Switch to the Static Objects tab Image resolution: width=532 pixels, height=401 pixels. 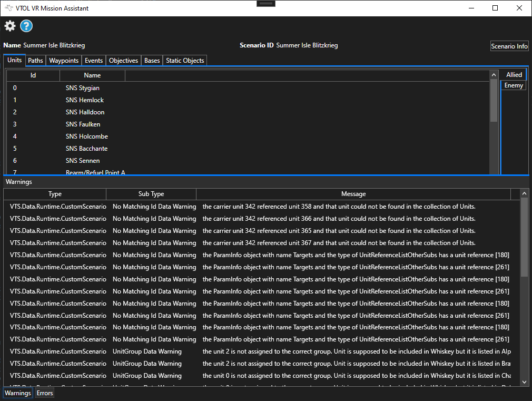[184, 60]
